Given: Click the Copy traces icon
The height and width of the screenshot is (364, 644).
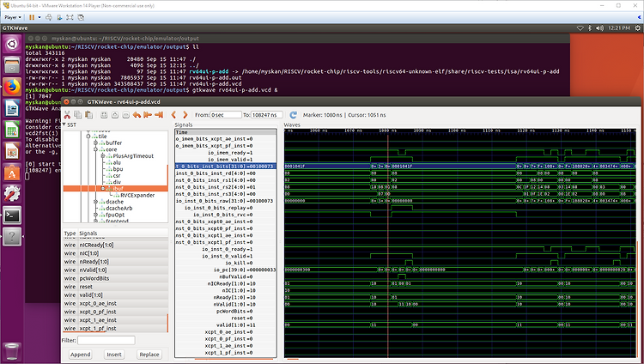Looking at the screenshot, I should [x=78, y=115].
